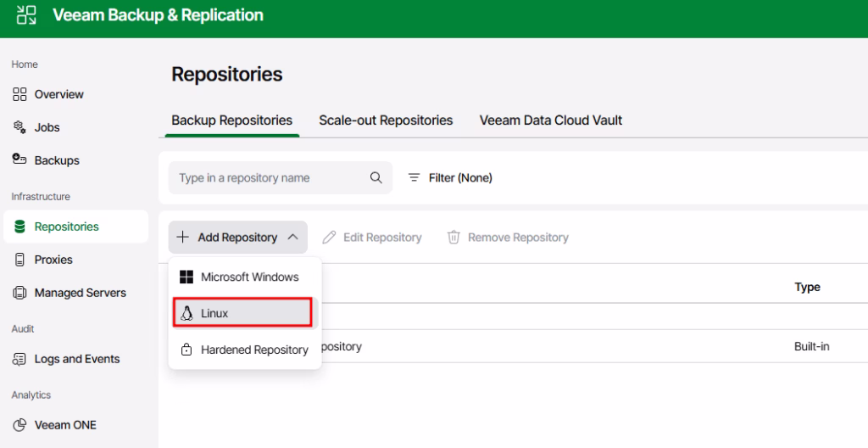This screenshot has height=448, width=868.
Task: Click the Type column header
Action: coord(807,288)
